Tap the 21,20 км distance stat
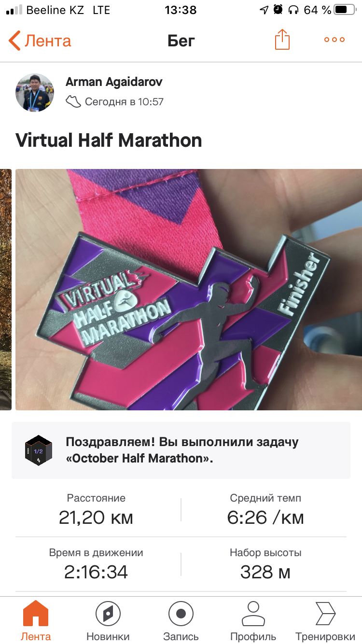The width and height of the screenshot is (362, 644). [x=96, y=509]
